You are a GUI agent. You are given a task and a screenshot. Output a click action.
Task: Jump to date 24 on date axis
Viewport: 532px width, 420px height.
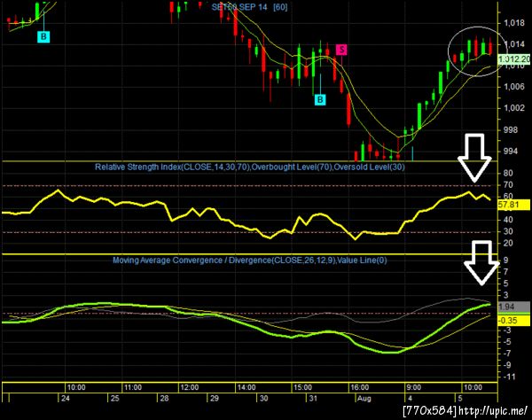point(65,399)
